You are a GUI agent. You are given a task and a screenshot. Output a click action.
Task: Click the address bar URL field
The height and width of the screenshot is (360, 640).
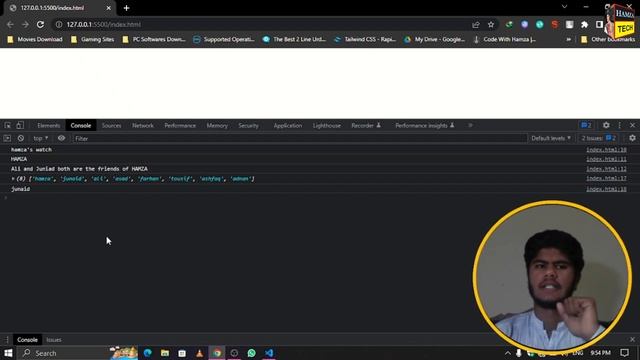click(x=261, y=24)
